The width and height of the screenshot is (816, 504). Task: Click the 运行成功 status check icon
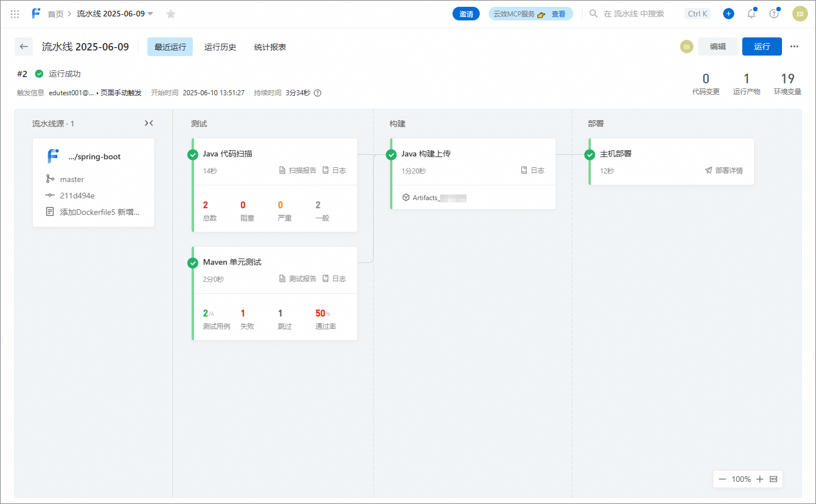click(x=39, y=74)
